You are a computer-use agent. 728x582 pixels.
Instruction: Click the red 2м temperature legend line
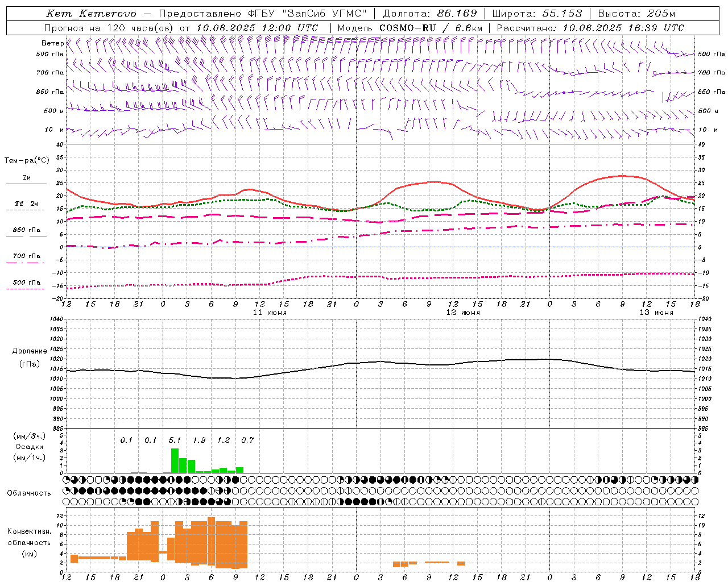click(x=26, y=184)
